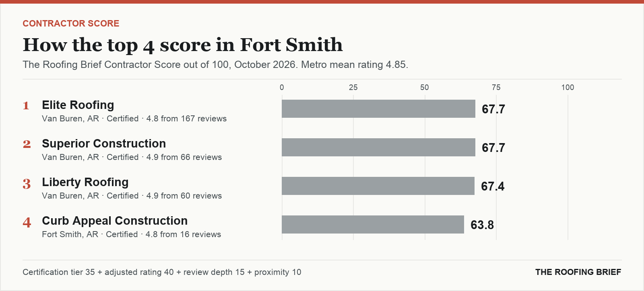The width and height of the screenshot is (644, 291).
Task: Click the rank number 4 beside Curb Appeal Construction
Action: coord(27,222)
